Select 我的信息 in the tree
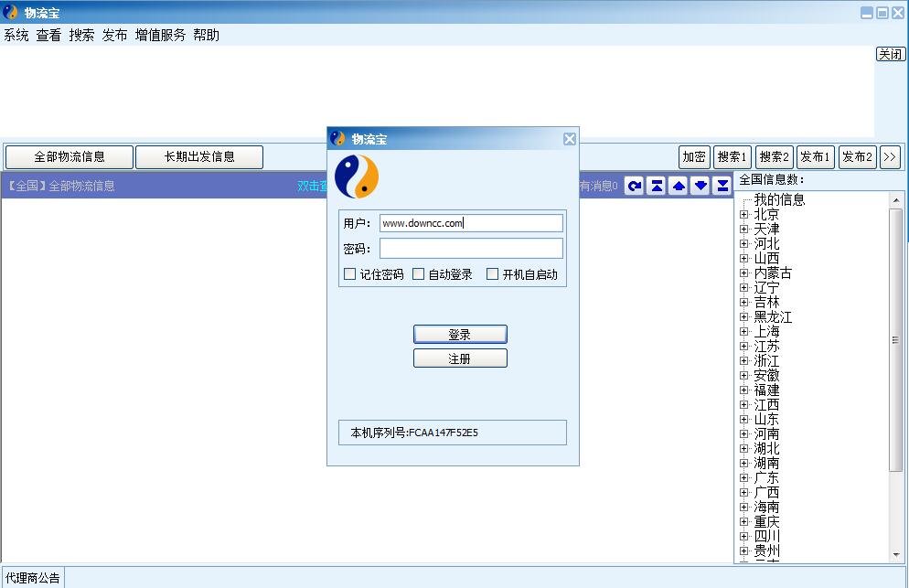The width and height of the screenshot is (909, 588). pos(779,200)
